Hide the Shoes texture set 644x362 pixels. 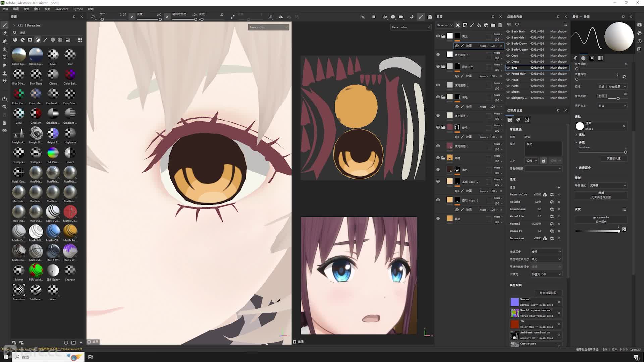pyautogui.click(x=508, y=92)
